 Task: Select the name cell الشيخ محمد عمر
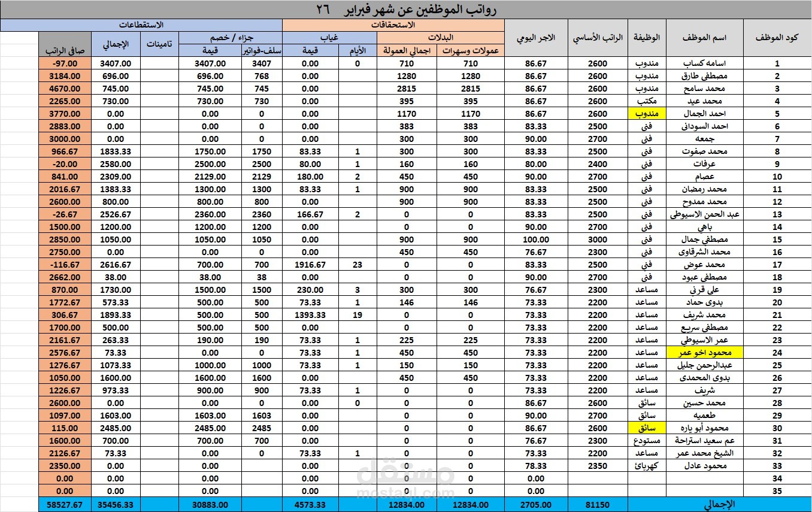pos(704,453)
